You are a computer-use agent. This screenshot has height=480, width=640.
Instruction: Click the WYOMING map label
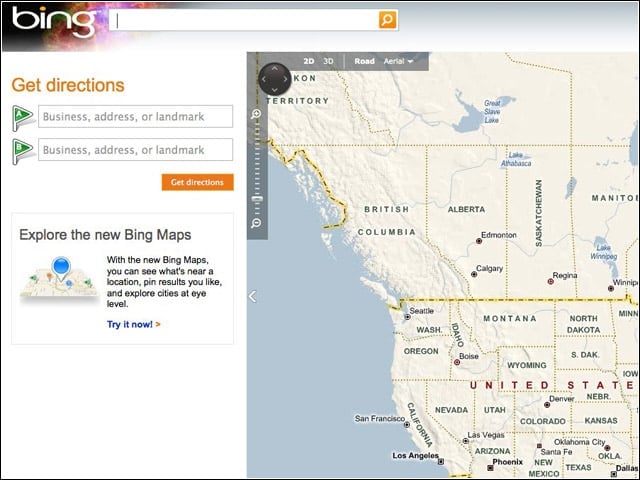point(527,365)
